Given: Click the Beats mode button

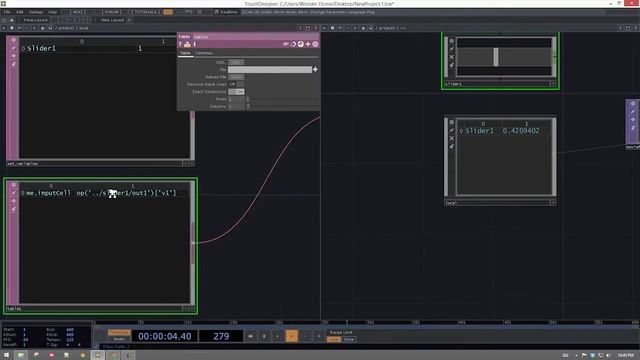Looking at the screenshot, I should tap(119, 339).
